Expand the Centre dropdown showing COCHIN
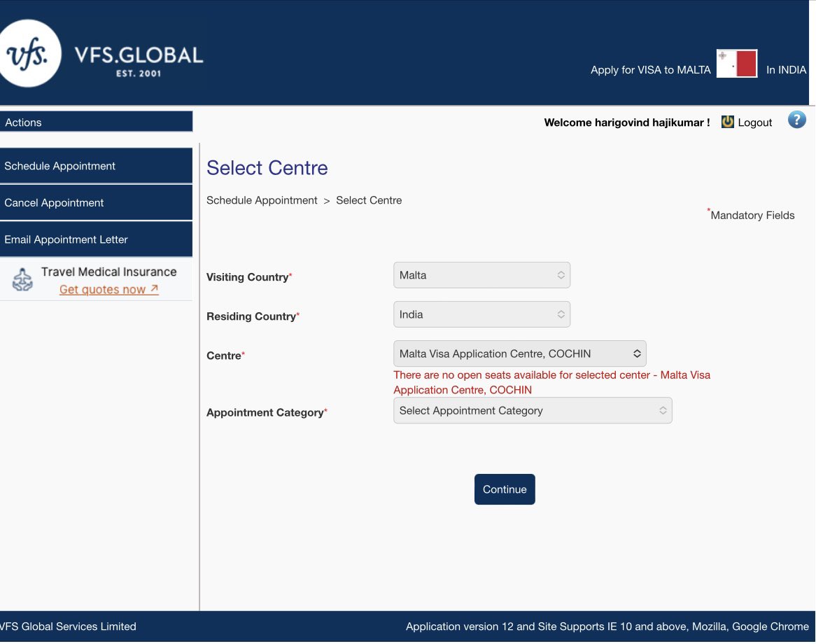The width and height of the screenshot is (816, 644). (519, 353)
